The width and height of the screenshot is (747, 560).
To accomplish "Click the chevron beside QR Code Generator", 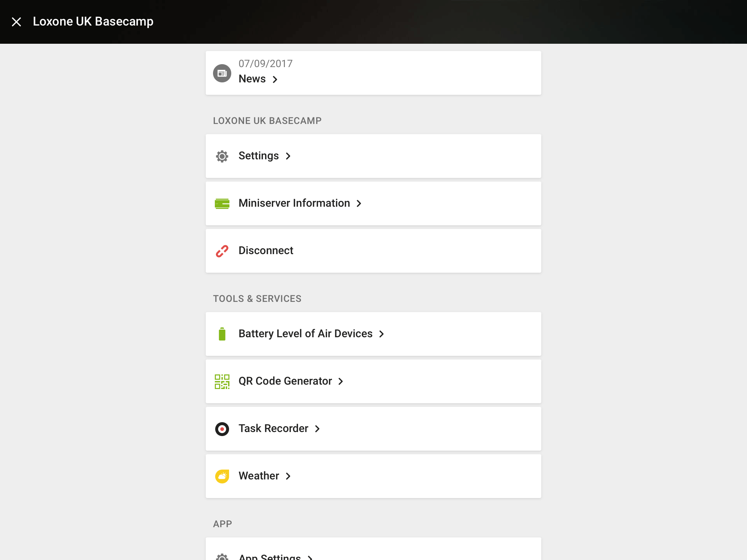I will click(x=341, y=381).
